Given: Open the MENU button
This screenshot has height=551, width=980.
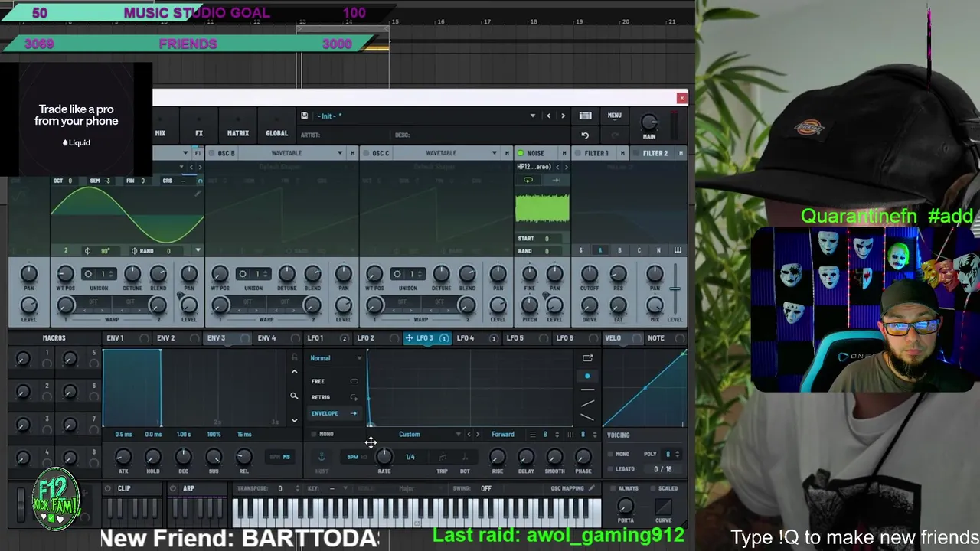Looking at the screenshot, I should (614, 116).
